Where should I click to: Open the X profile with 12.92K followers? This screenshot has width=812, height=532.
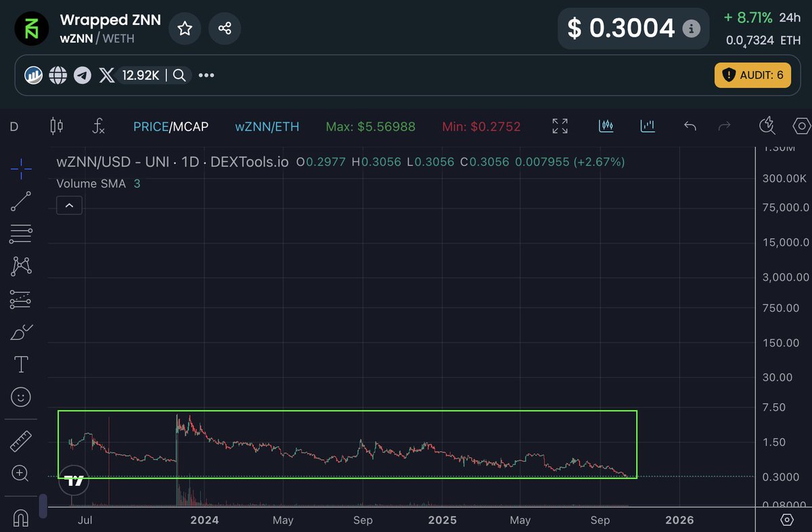point(129,75)
